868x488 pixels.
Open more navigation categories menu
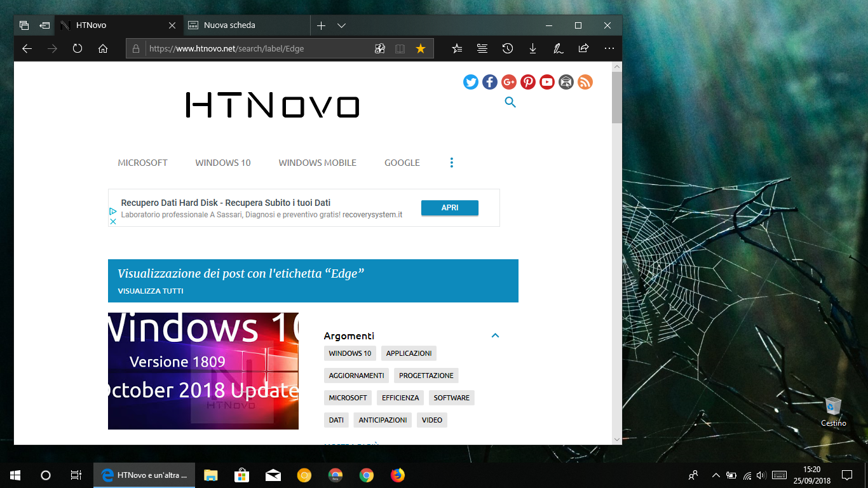[x=452, y=163]
